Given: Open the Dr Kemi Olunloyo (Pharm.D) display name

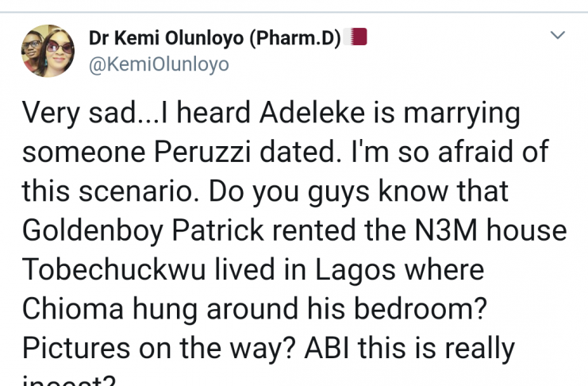Looking at the screenshot, I should point(215,37).
